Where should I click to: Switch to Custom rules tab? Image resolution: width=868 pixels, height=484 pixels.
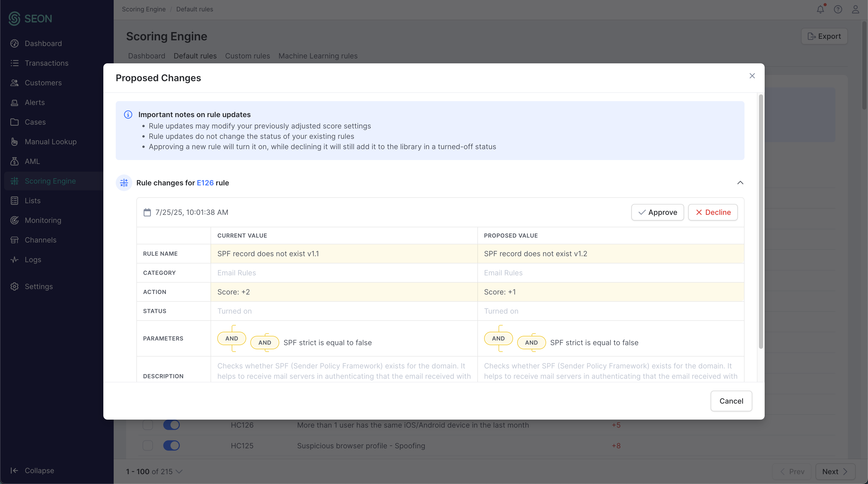pos(247,56)
